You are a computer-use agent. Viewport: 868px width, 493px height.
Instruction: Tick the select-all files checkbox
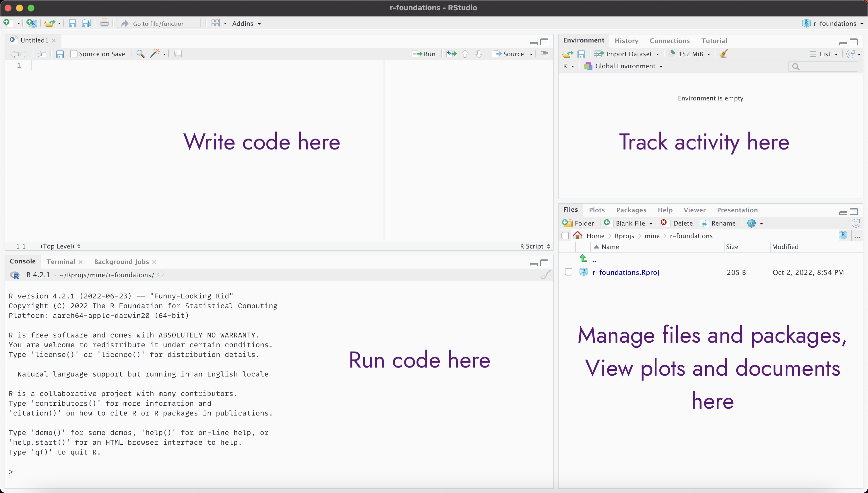(x=565, y=236)
